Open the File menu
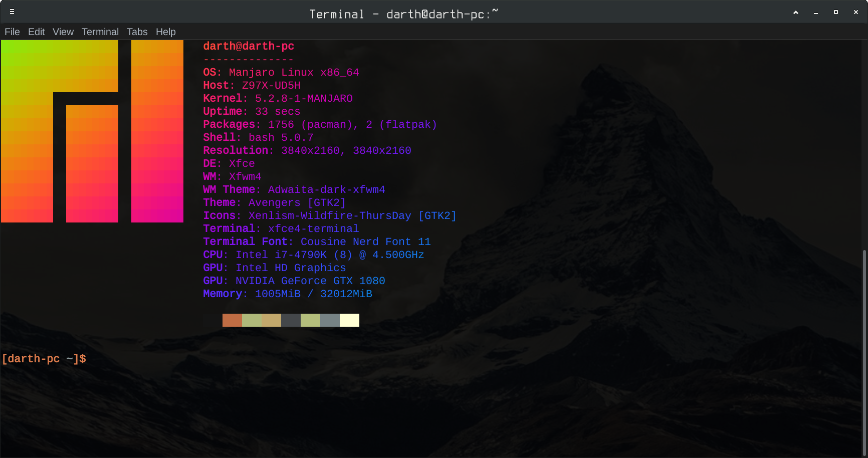Screen dimensions: 868x458 pos(12,32)
